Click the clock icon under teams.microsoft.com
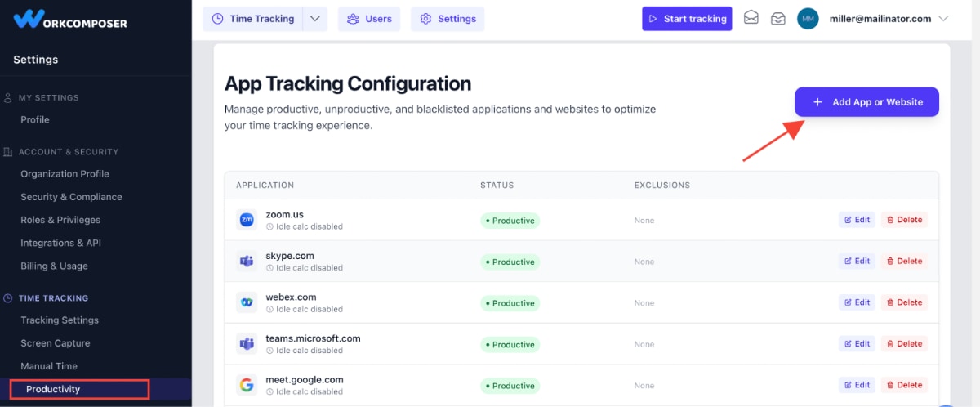The height and width of the screenshot is (407, 980). pos(270,351)
